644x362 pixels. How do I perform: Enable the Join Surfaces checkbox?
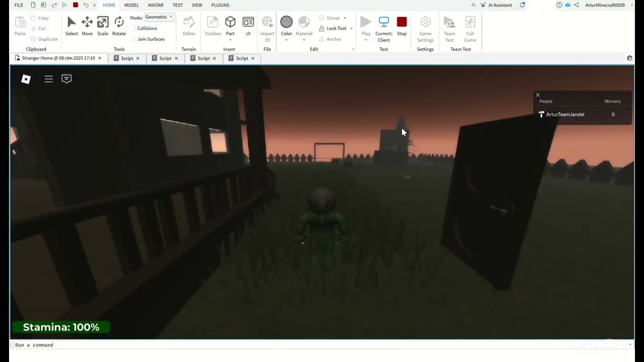133,39
